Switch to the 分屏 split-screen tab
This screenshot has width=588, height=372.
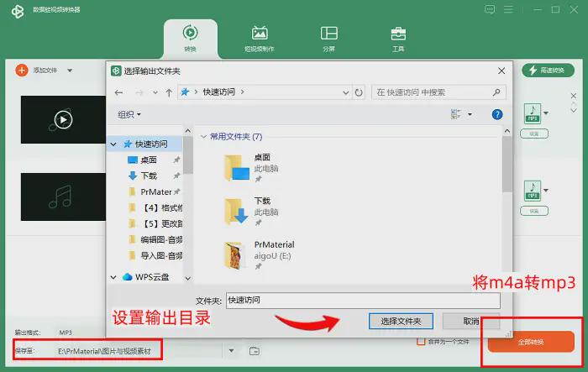(328, 39)
